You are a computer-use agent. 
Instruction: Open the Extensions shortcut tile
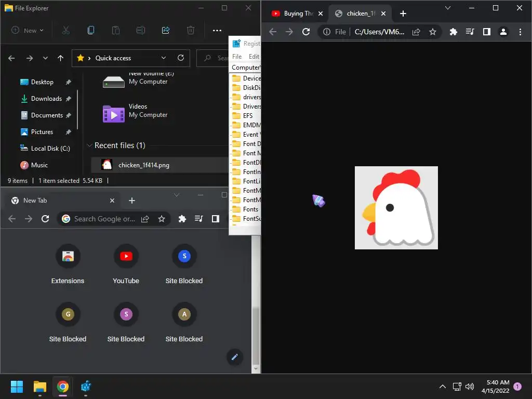68,265
